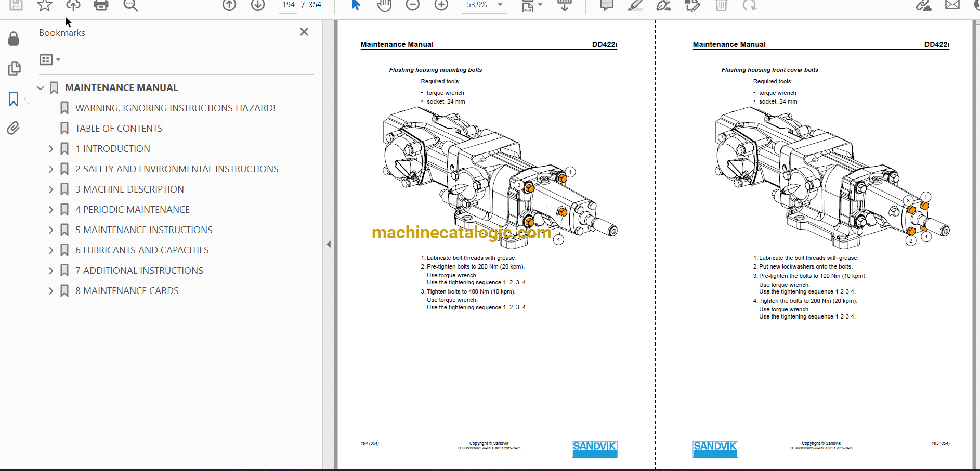Open the bookmarks options menu dropdown
Image resolution: width=980 pixels, height=471 pixels.
[x=50, y=60]
